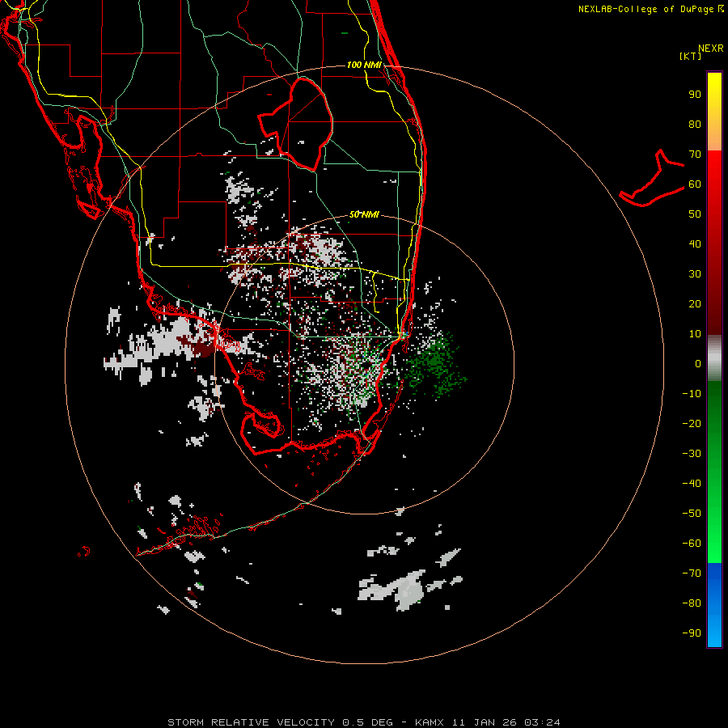
Task: Click the 90 value on the velocity scale
Action: point(695,95)
